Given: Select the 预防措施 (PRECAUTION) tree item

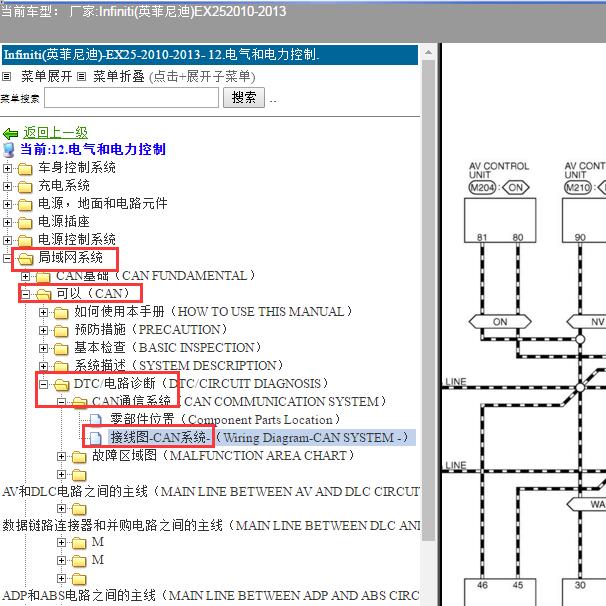Looking at the screenshot, I should click(151, 330).
